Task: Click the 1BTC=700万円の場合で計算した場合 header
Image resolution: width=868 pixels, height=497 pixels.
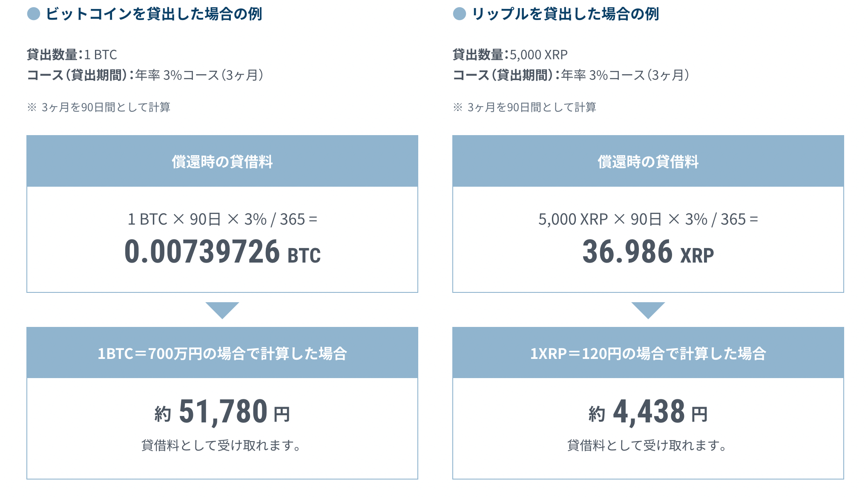Action: 222,353
